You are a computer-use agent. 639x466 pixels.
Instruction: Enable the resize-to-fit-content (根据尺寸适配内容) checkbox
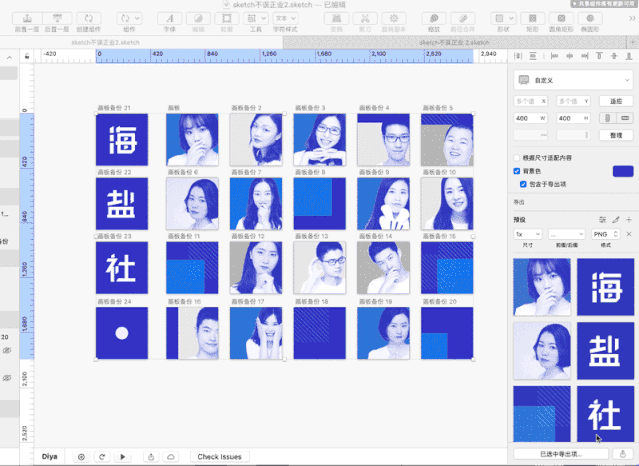[x=517, y=158]
